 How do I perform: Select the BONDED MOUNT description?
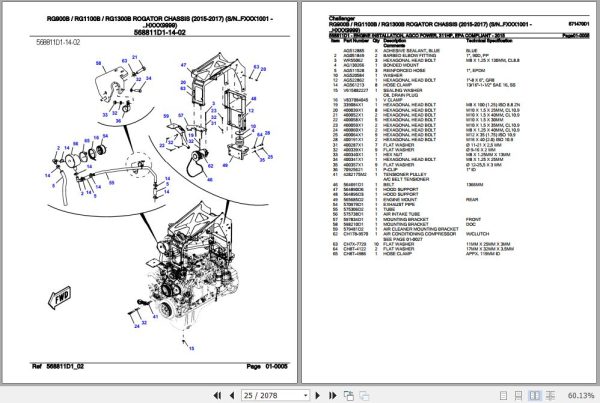[x=401, y=65]
